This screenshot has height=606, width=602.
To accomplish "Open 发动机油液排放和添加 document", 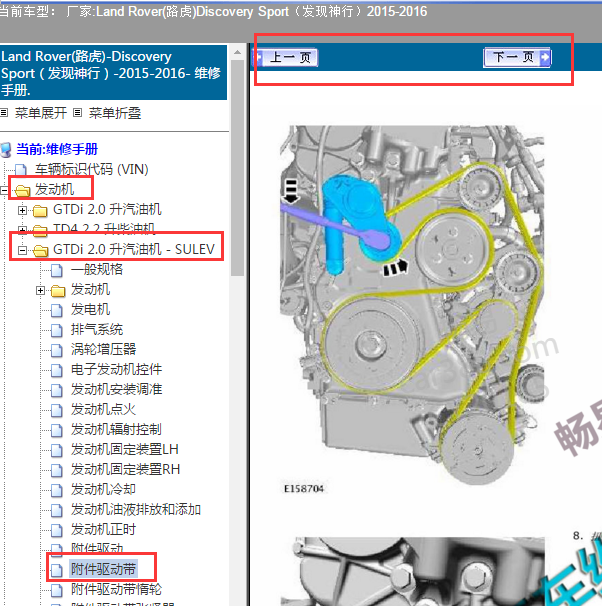I will pos(136,510).
